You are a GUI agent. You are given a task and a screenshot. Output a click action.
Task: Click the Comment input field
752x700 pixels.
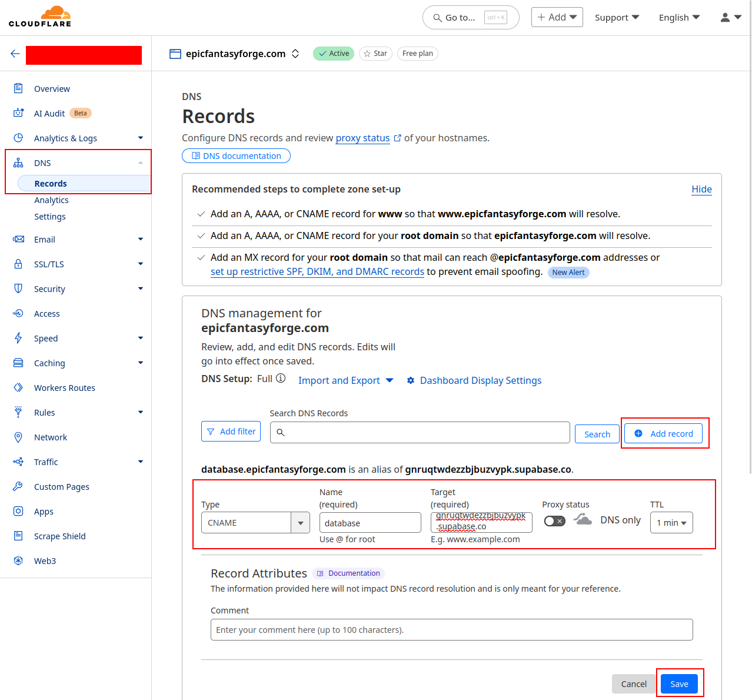[452, 629]
